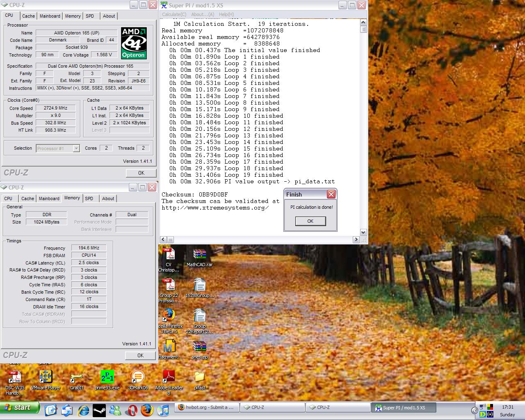Select the 16288Group... document icon

pyautogui.click(x=199, y=288)
